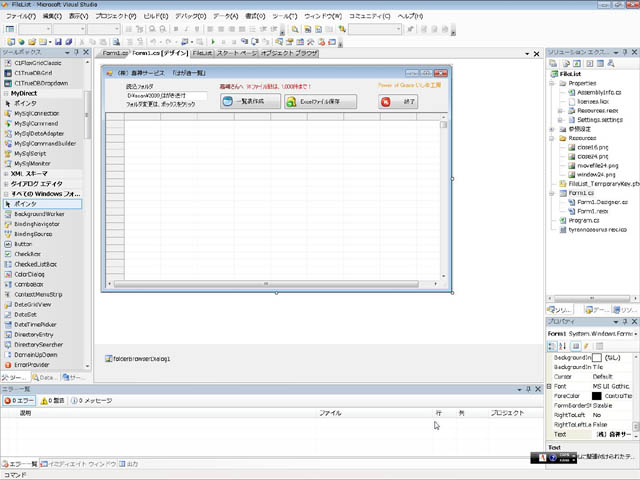The height and width of the screenshot is (480, 640).
Task: Click the grid's horizontal scrollbar on the form
Action: coord(266,284)
